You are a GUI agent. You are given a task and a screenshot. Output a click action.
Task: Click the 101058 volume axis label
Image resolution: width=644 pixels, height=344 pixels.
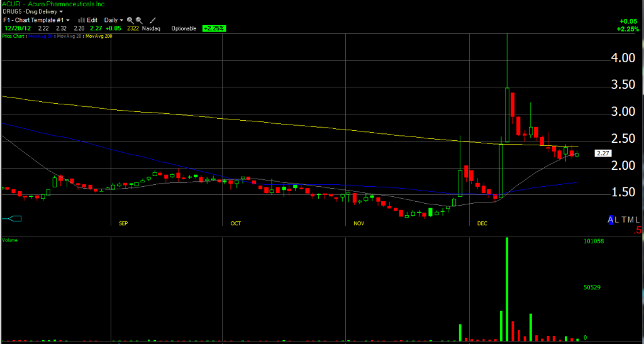594,241
